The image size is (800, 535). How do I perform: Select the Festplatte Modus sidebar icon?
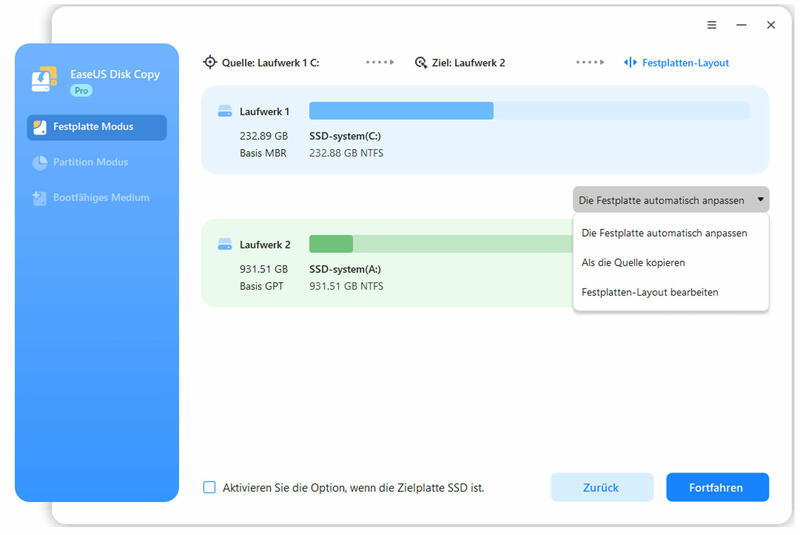point(40,127)
